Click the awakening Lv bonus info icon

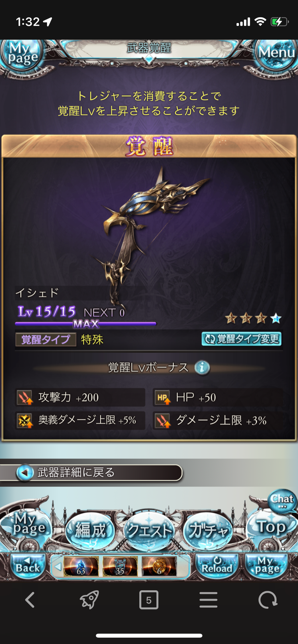point(202,368)
